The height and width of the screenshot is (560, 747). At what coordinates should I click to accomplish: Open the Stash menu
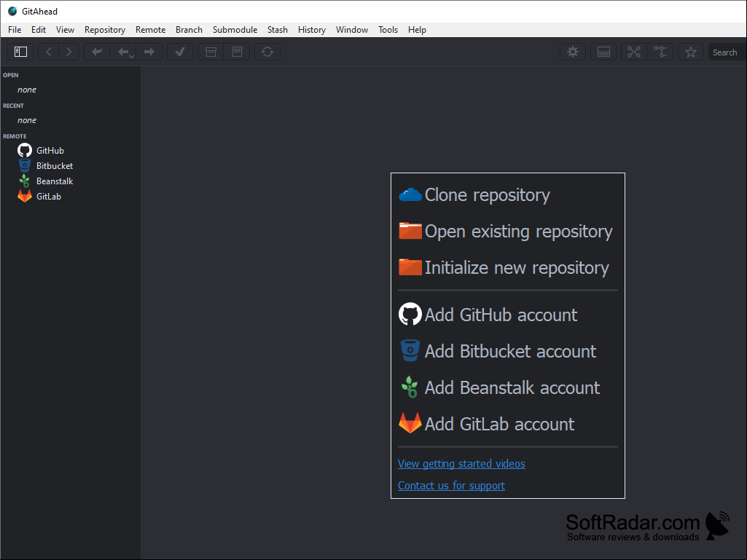[277, 30]
